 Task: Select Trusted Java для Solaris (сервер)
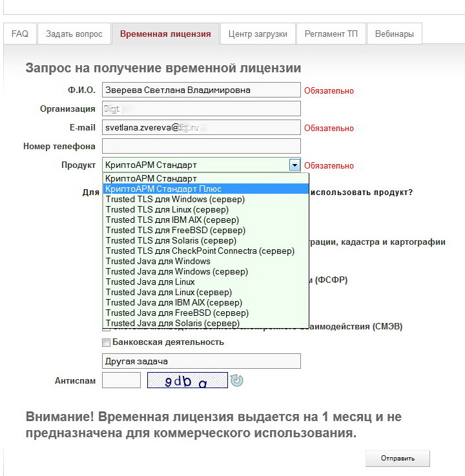(x=206, y=323)
